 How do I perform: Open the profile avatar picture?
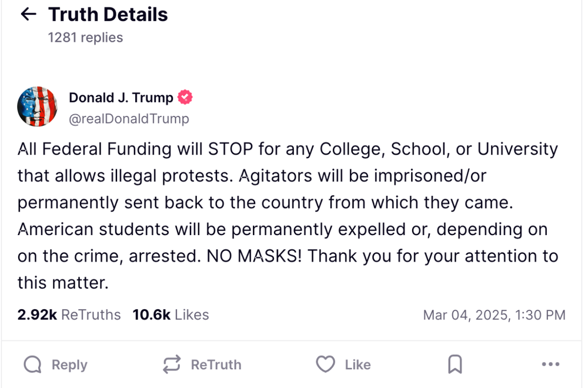click(37, 107)
